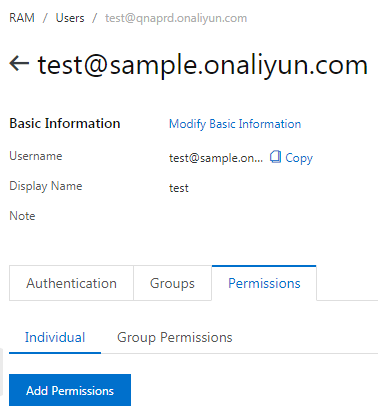Show the Individual permissions sub-tab

55,338
